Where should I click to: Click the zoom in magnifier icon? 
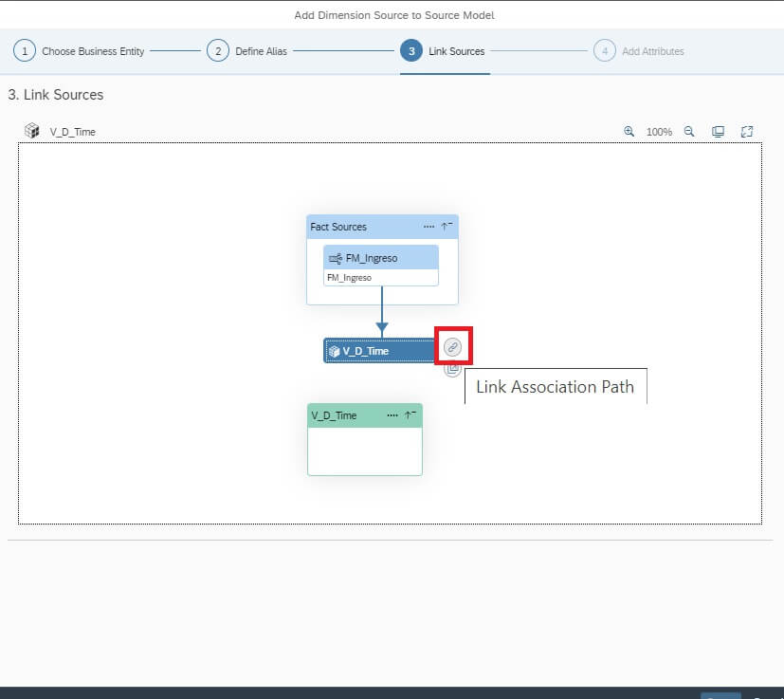629,132
